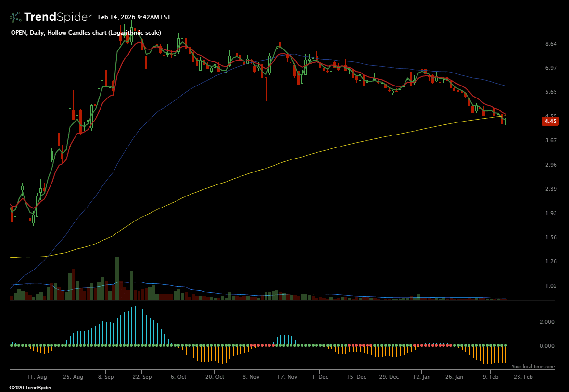The width and height of the screenshot is (569, 392).
Task: Click the tallest green volume bar in September
Action: coord(117,279)
